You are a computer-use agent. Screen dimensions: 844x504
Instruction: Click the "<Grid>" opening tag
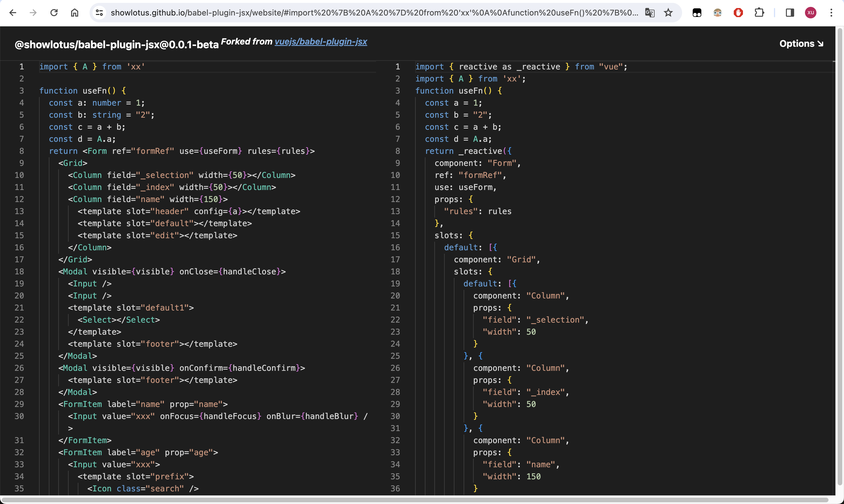[73, 163]
